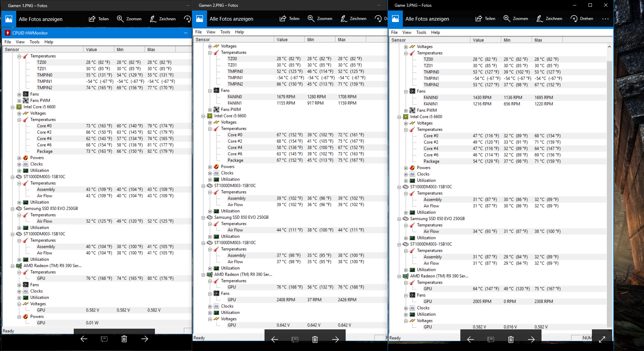The width and height of the screenshot is (644, 351).
Task: Expand Clocks node under CPU in Gamen 2 window
Action: 210,173
